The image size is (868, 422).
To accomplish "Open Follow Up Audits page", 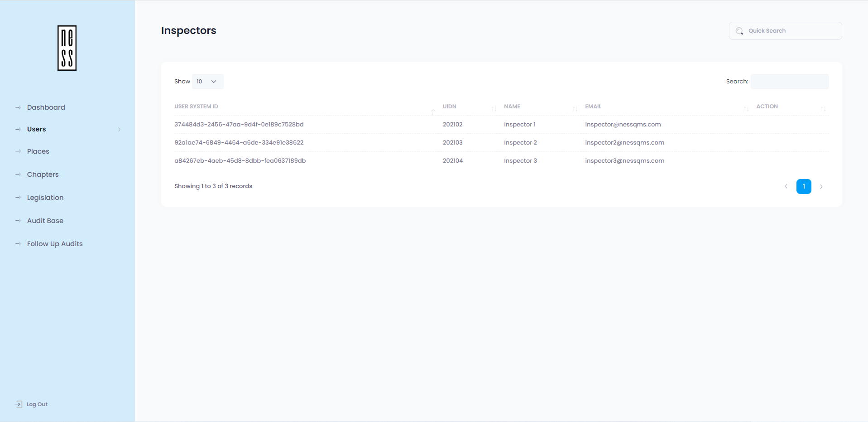I will tap(54, 244).
